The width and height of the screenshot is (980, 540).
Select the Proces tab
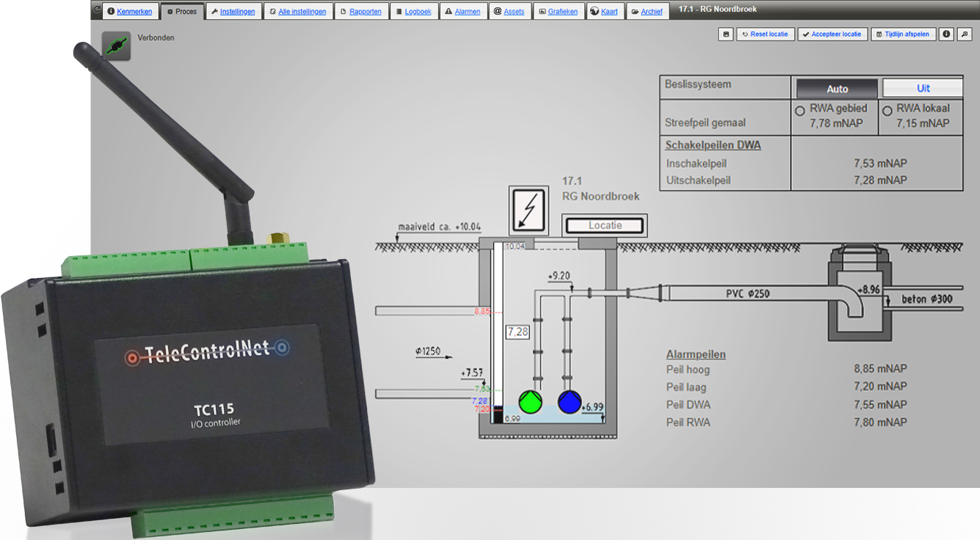(182, 11)
